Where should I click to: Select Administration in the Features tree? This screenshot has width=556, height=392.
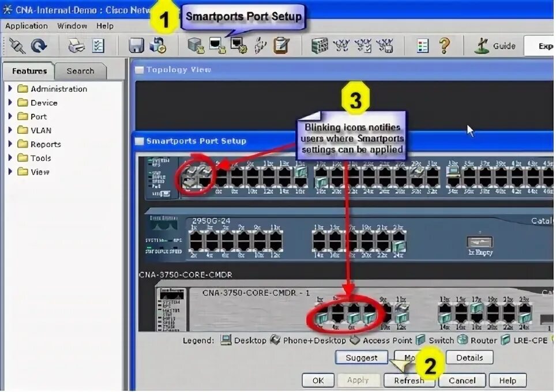point(58,89)
